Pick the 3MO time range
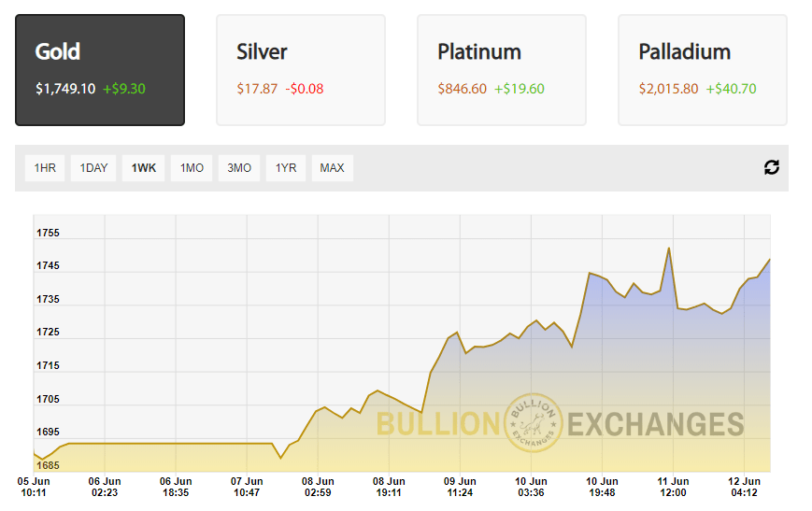The image size is (812, 511). point(239,168)
